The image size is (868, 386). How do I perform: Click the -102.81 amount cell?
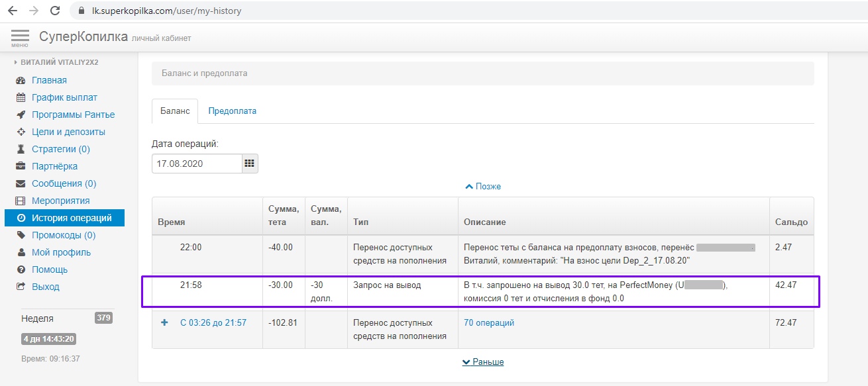pyautogui.click(x=283, y=322)
